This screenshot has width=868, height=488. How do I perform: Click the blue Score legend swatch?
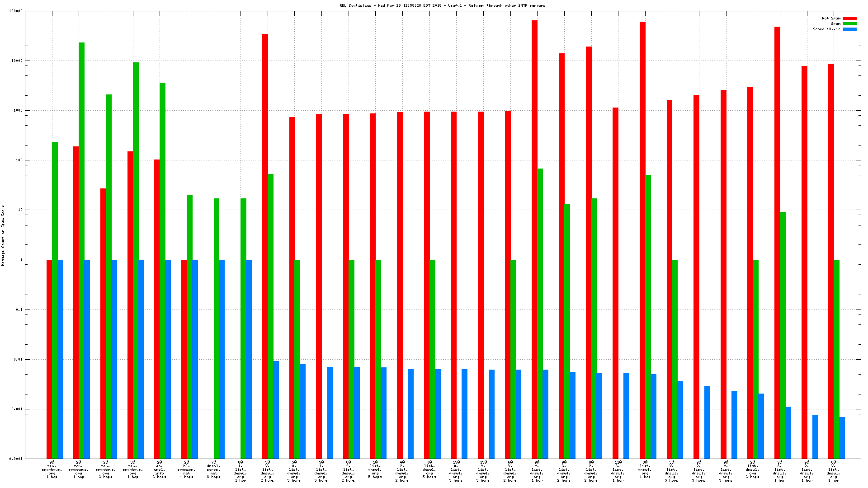click(x=849, y=29)
